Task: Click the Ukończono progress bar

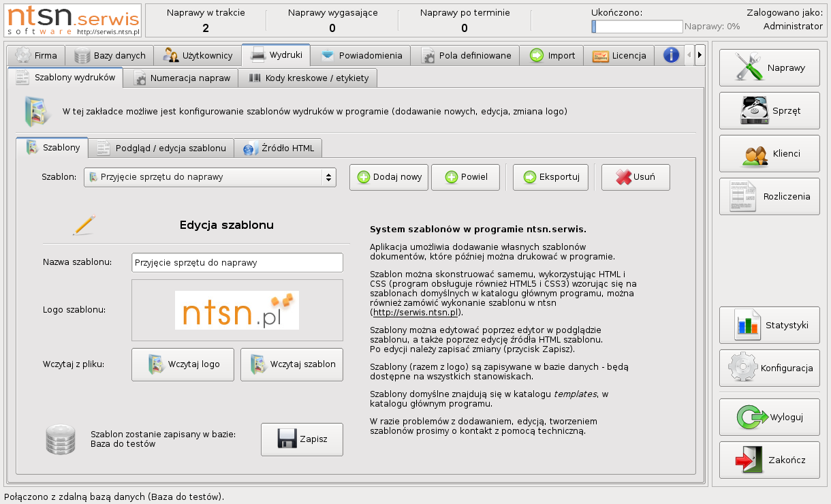Action: (x=637, y=27)
